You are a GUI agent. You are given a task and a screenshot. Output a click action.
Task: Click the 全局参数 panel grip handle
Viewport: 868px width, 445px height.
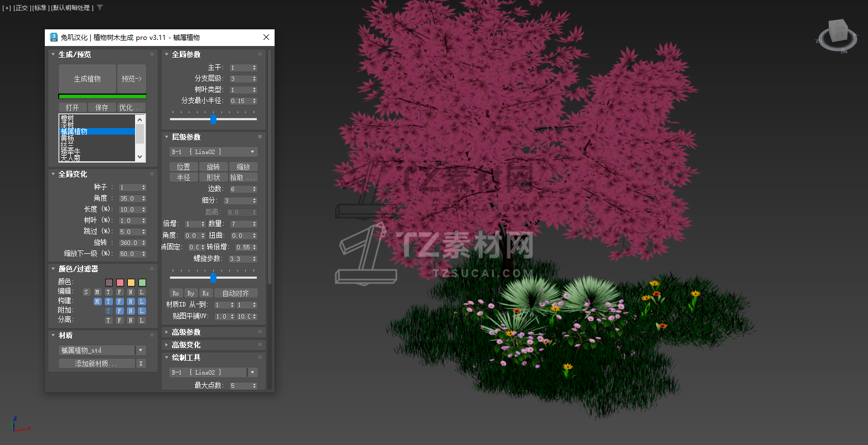point(260,54)
